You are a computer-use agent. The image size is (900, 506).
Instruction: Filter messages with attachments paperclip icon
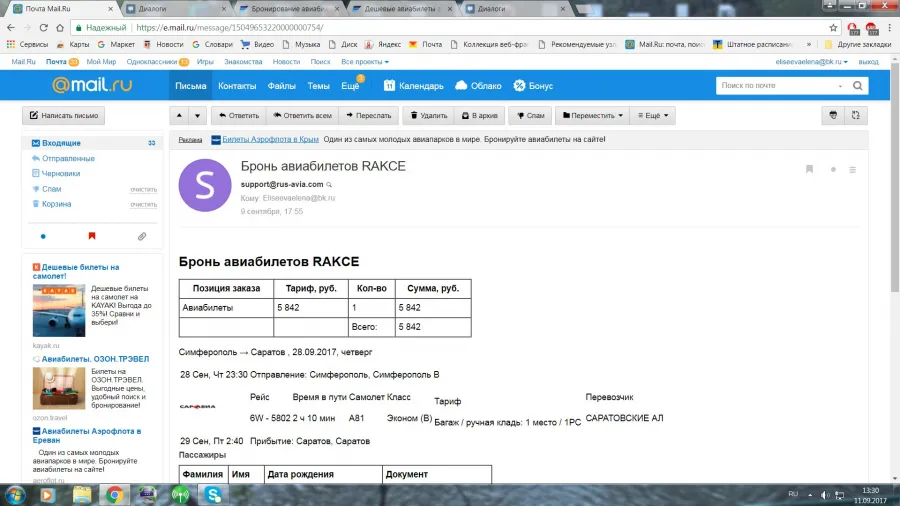pos(142,236)
